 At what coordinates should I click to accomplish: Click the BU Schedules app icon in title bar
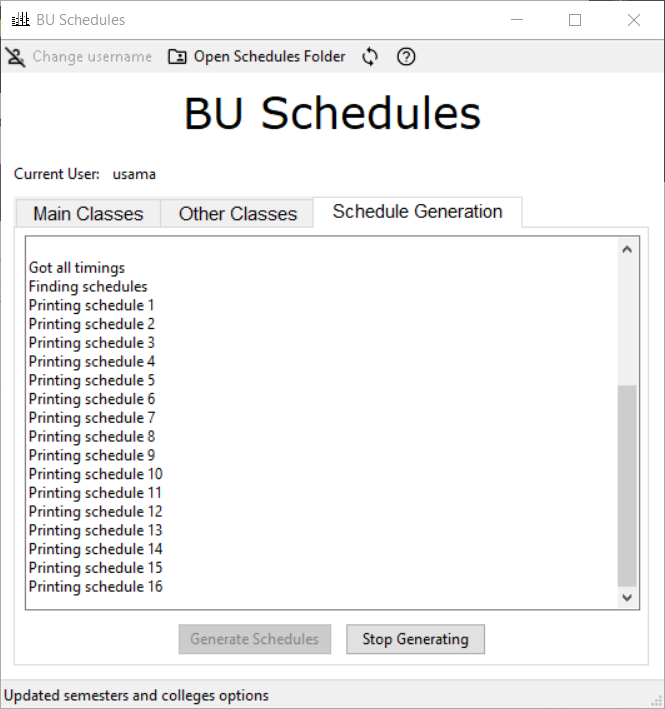[x=19, y=19]
